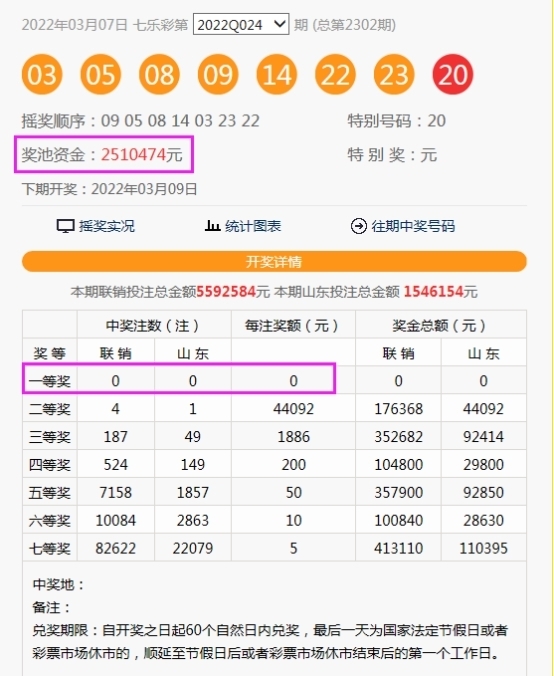Click the 奖金总额（元） column header

click(441, 325)
